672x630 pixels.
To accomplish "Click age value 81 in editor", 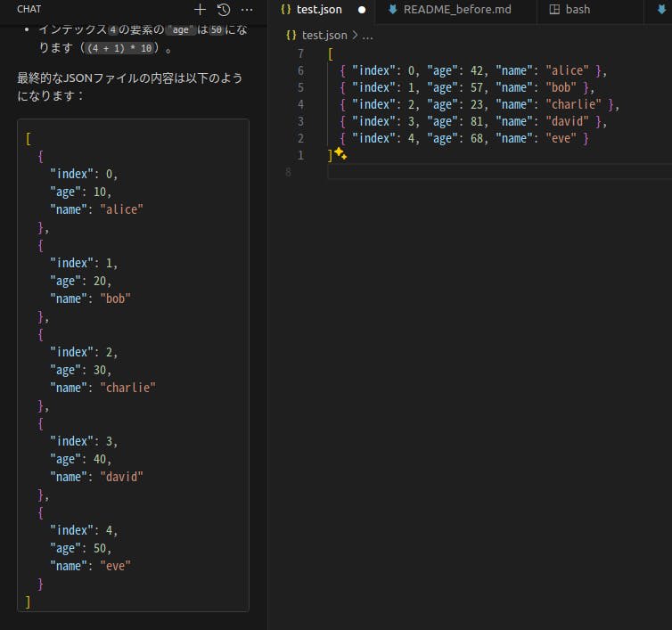I will point(477,121).
